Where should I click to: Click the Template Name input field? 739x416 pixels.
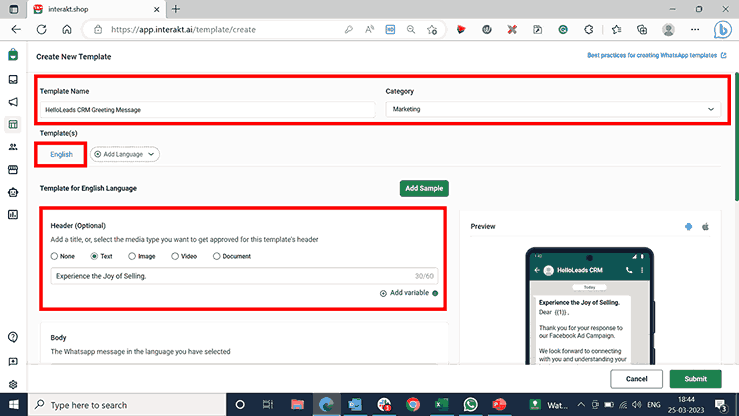coord(207,110)
